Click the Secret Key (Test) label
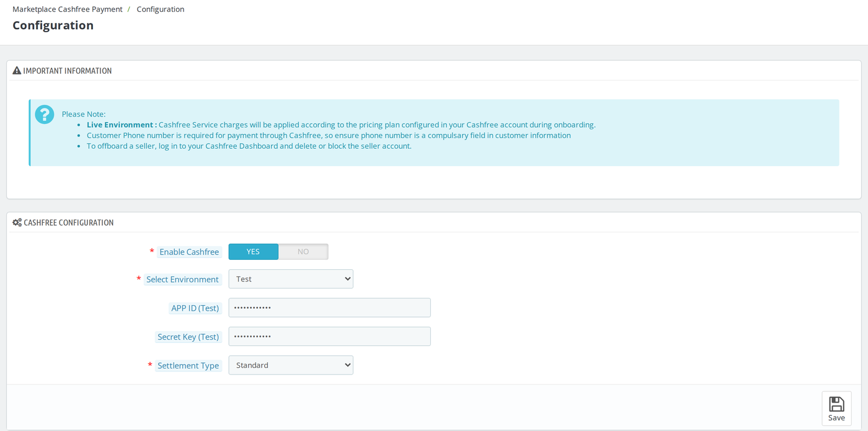 [x=188, y=337]
